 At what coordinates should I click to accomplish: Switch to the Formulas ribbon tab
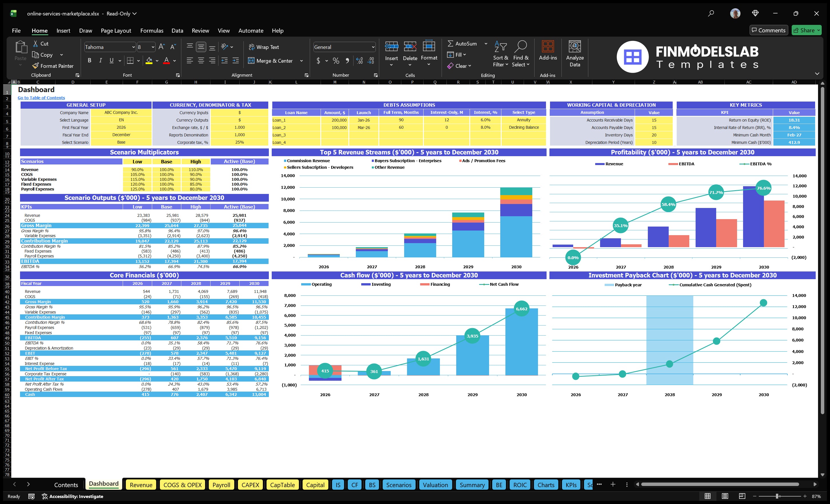click(152, 30)
